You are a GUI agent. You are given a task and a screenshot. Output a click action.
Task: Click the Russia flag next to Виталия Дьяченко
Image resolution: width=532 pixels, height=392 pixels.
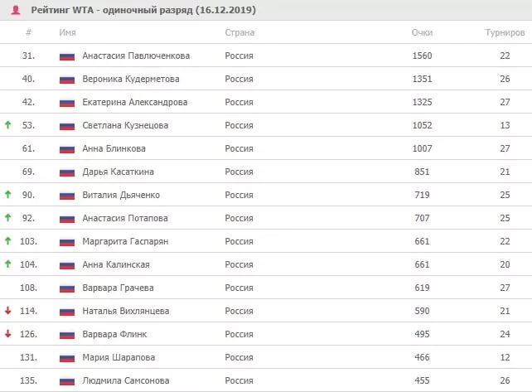(x=67, y=196)
